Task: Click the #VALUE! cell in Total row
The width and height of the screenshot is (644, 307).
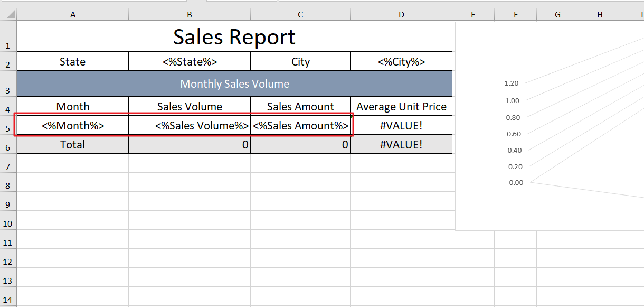Action: coord(401,144)
